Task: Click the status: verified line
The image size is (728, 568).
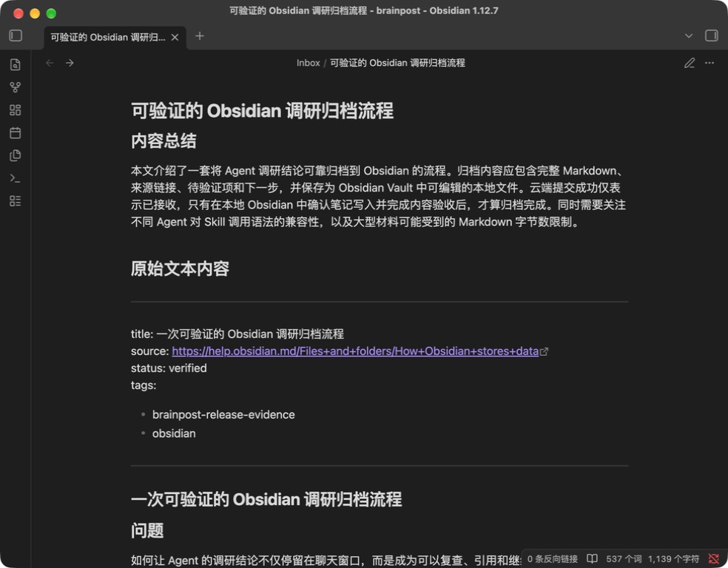Action: coord(169,368)
